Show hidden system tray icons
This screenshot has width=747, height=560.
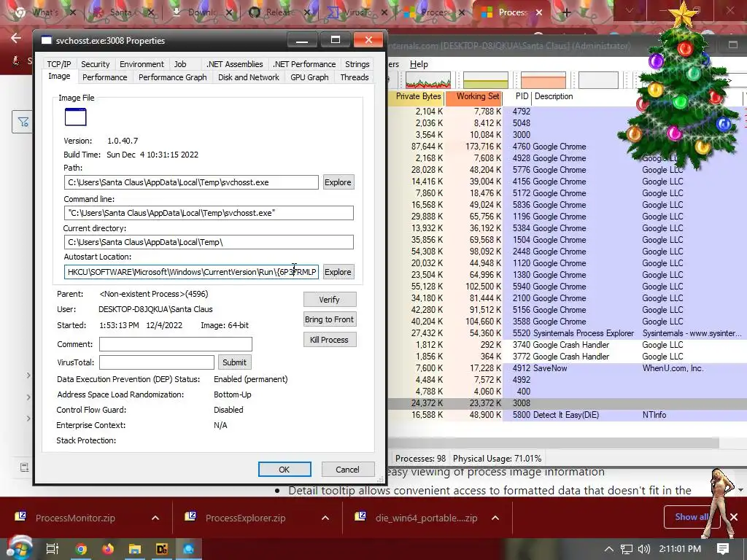click(x=609, y=549)
